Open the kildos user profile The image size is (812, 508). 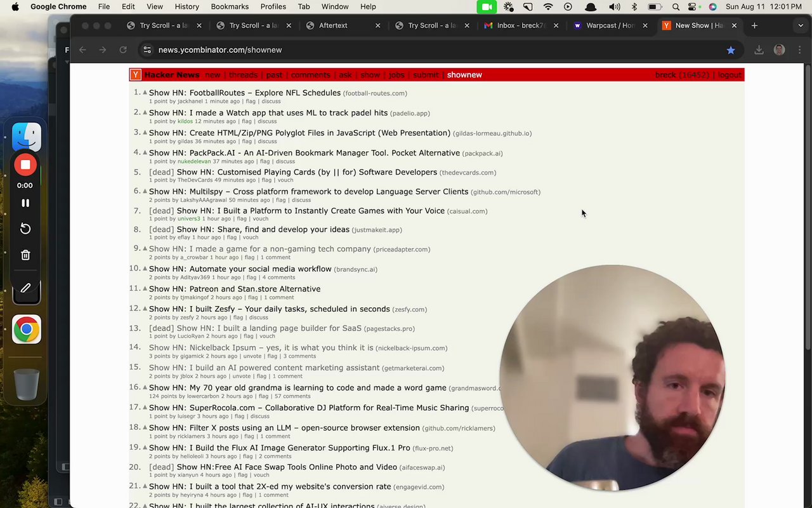(185, 121)
